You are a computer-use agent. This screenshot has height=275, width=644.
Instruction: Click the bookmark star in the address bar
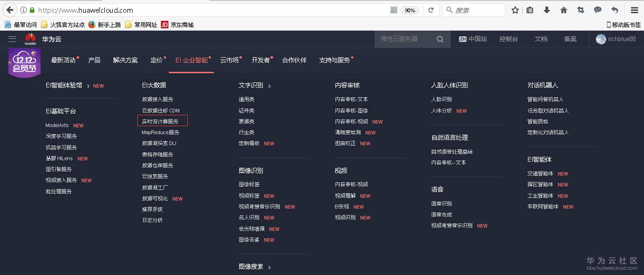click(515, 9)
